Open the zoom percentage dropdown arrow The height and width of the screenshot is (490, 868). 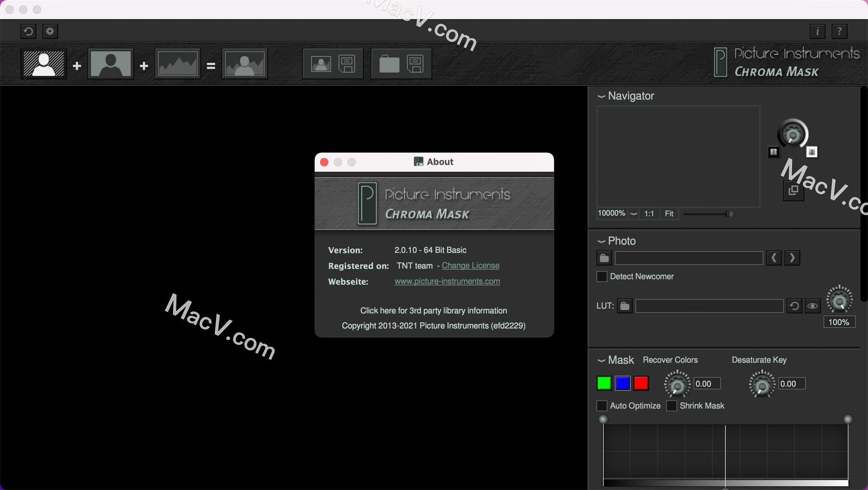(x=634, y=214)
